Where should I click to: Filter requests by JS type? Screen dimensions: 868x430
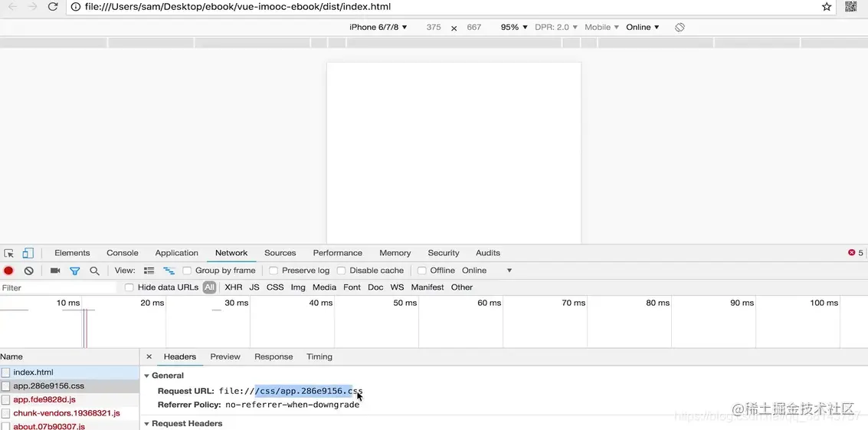[x=254, y=287]
